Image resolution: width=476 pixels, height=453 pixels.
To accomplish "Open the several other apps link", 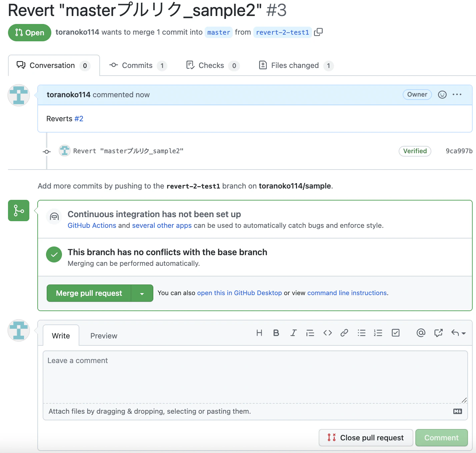I will (162, 226).
